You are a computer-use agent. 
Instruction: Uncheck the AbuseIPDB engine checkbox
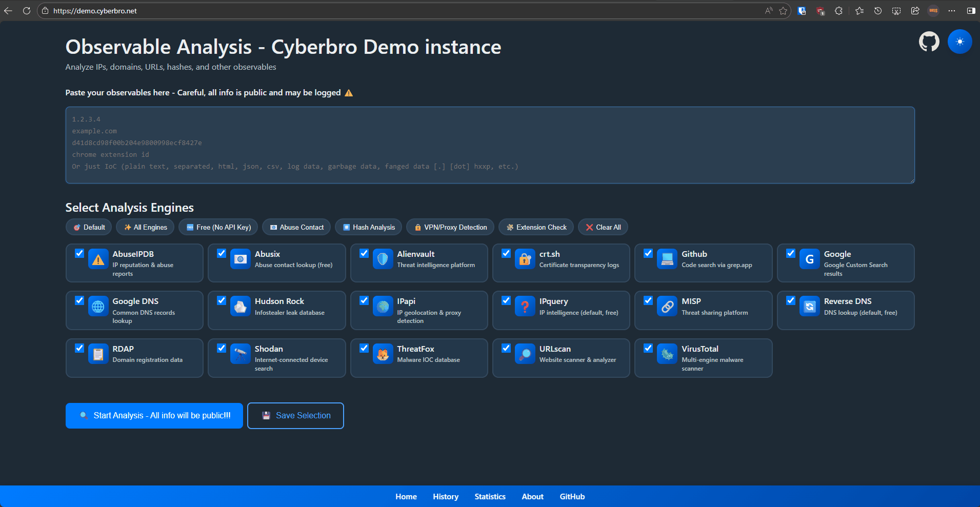click(x=79, y=253)
